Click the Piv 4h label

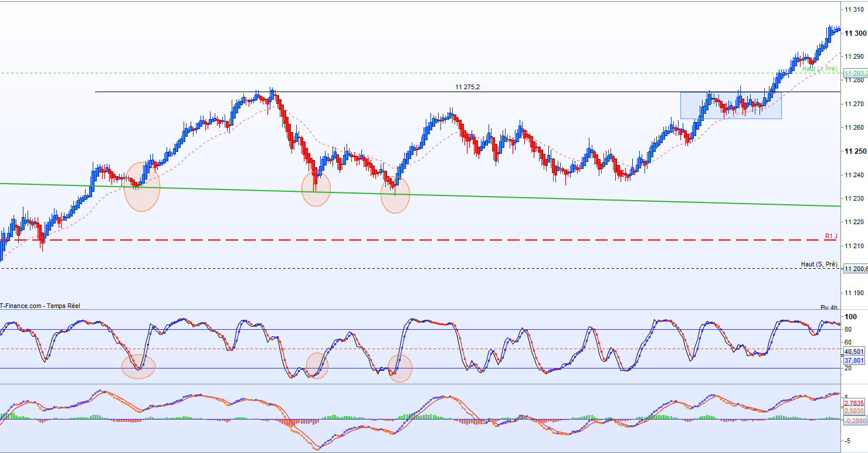tap(829, 307)
